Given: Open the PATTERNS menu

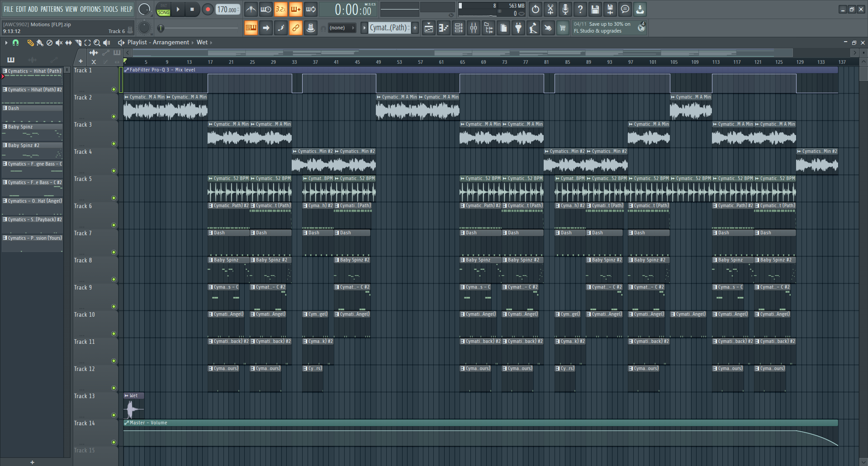Looking at the screenshot, I should pos(52,9).
